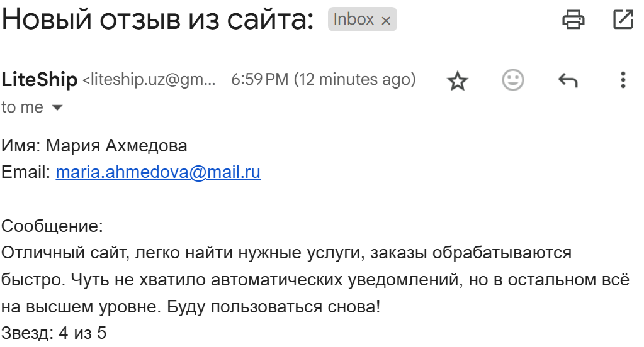Screen dimensions: 644x347
Task: Open the three-dot More options menu
Action: point(623,80)
